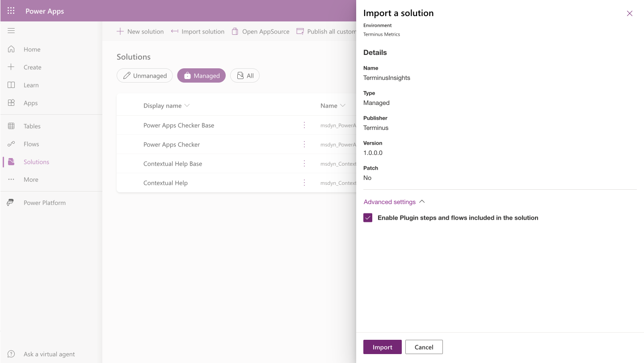Open Contextual Help solution
The image size is (644, 363).
click(165, 183)
